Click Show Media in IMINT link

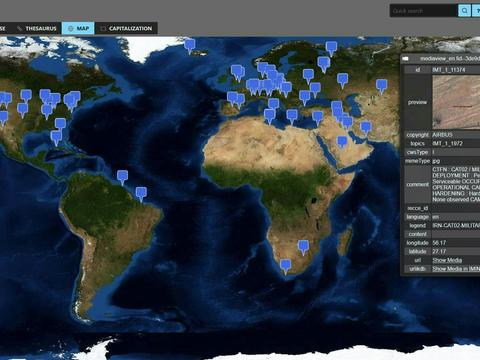(x=456, y=269)
